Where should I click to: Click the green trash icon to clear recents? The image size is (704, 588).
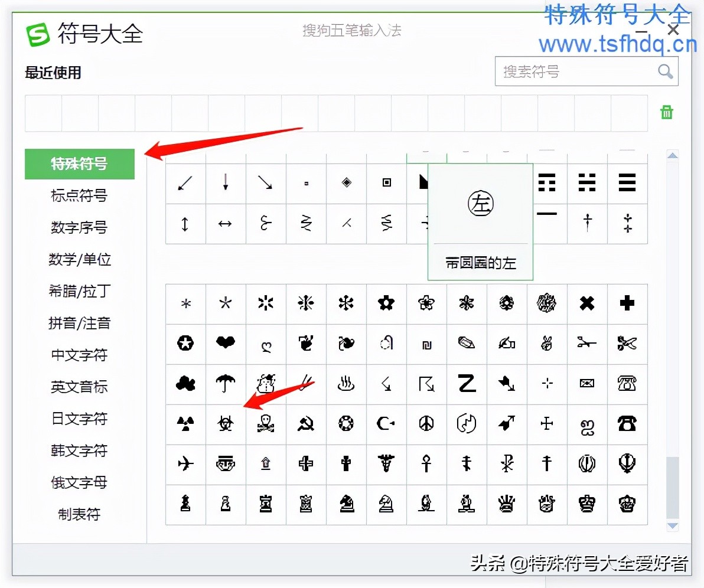point(667,112)
